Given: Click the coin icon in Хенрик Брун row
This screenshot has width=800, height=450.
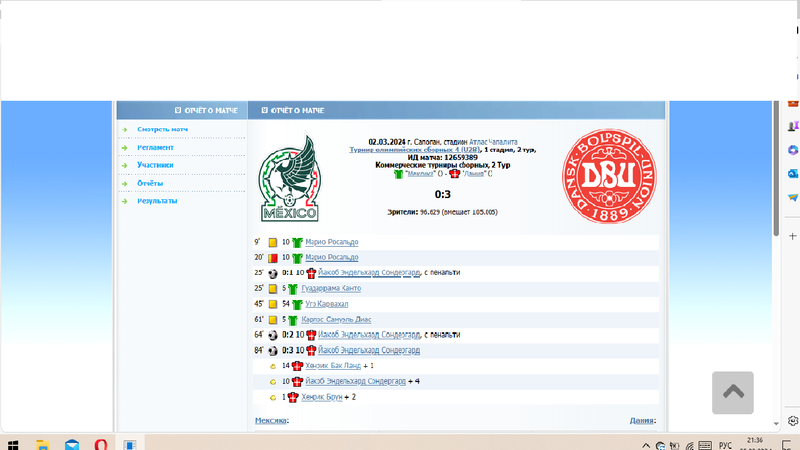Looking at the screenshot, I should (273, 397).
